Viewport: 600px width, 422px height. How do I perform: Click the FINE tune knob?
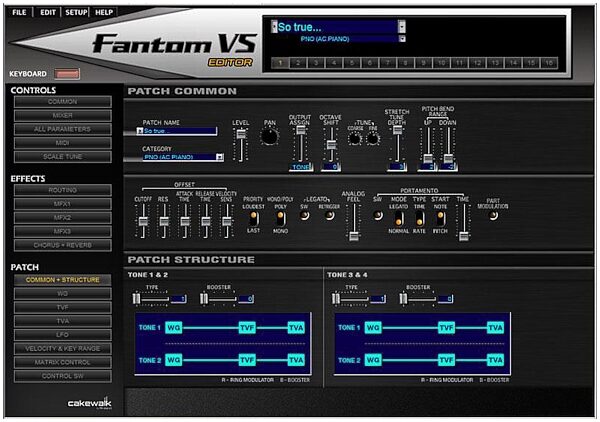click(373, 138)
